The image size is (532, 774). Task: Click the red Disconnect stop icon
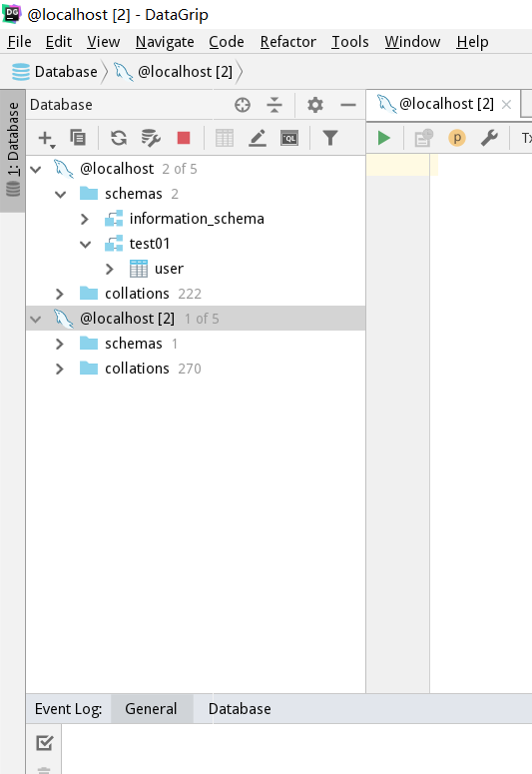coord(184,138)
